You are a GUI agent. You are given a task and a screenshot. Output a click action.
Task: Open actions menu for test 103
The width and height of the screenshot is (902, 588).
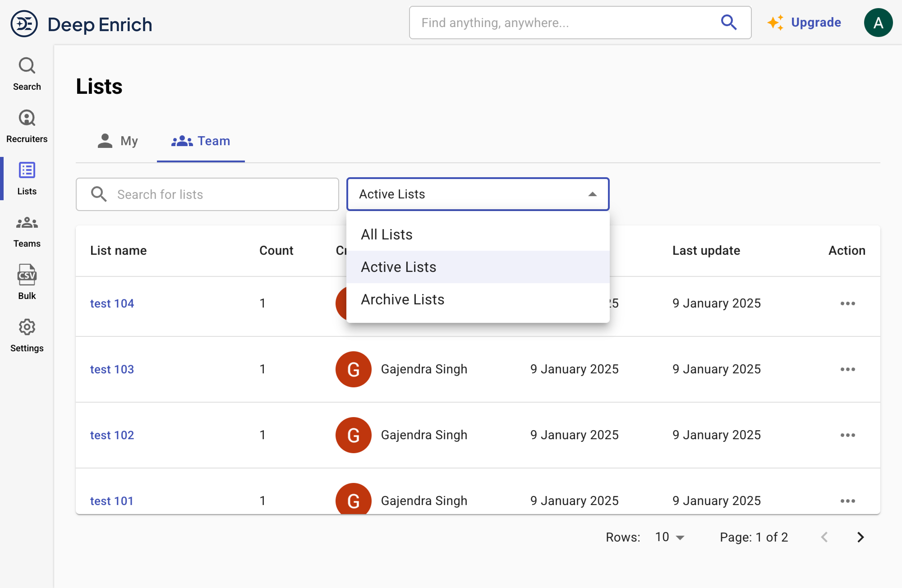(x=847, y=369)
